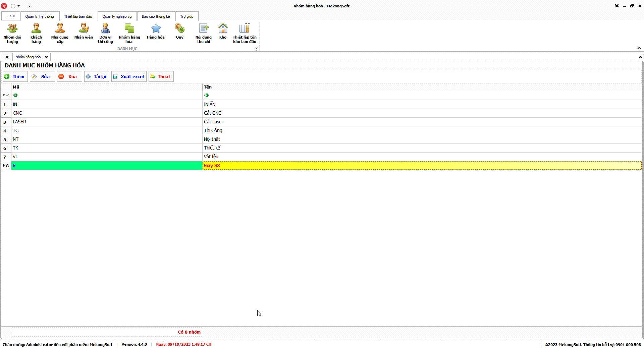Collapse the ribbon using the chevron arrow
The image size is (644, 348).
639,48
